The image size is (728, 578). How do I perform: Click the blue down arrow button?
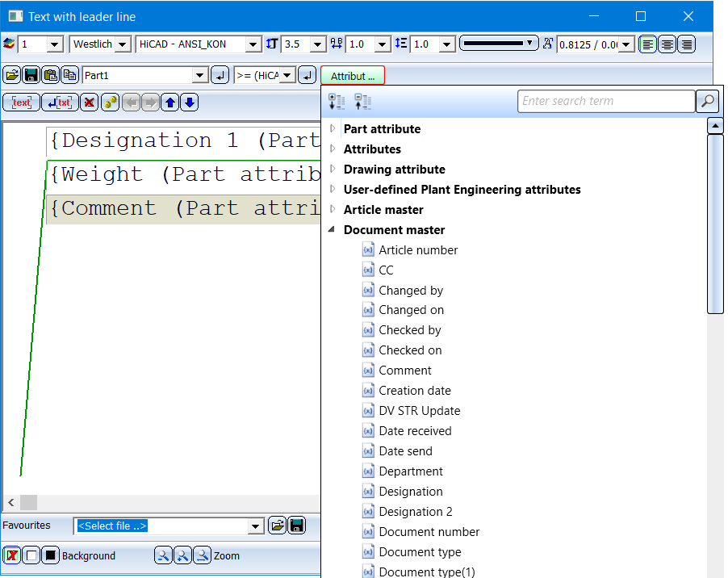point(189,103)
